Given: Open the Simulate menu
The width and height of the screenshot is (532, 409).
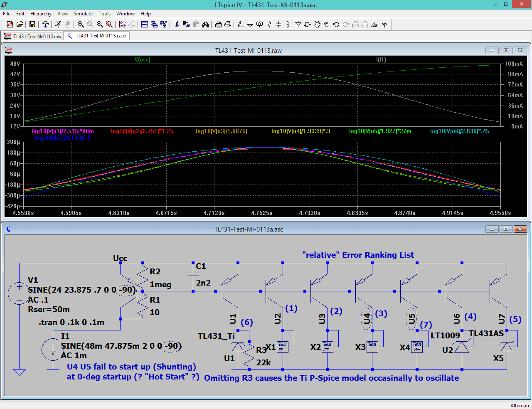Looking at the screenshot, I should coord(83,14).
